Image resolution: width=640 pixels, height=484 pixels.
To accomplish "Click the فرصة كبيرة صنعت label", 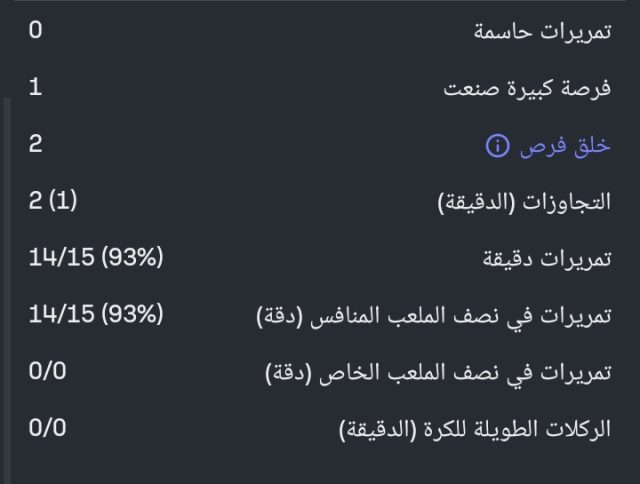I will (527, 89).
